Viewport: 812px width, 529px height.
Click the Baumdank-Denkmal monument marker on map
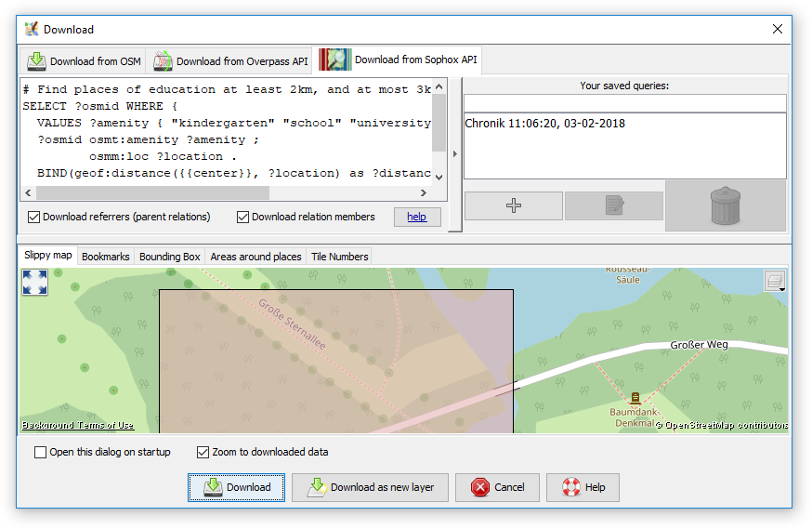tap(635, 398)
